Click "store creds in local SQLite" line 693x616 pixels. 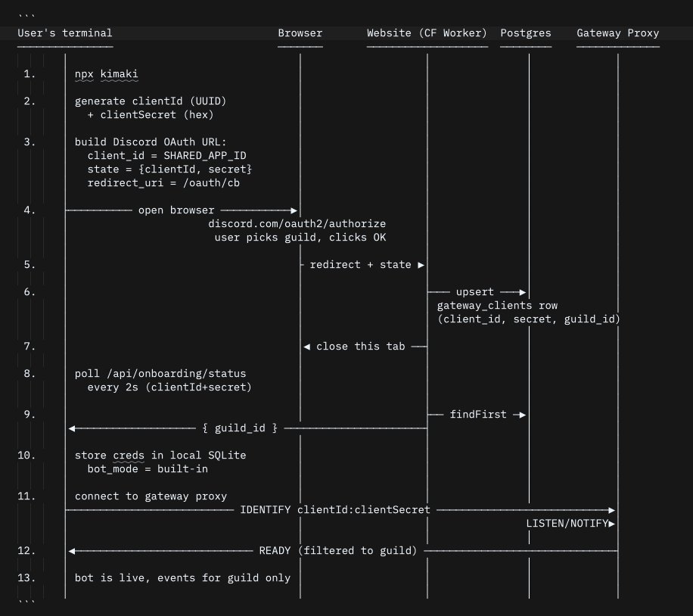[160, 456]
